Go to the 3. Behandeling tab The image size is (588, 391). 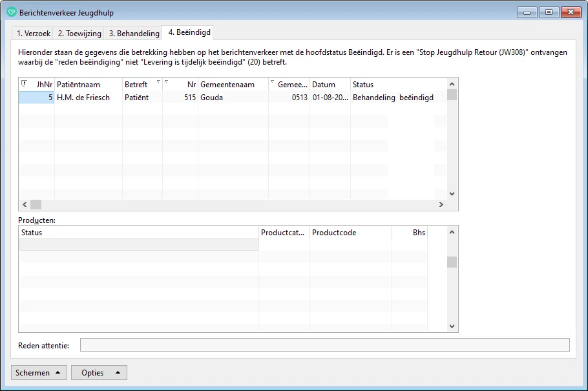coord(134,34)
